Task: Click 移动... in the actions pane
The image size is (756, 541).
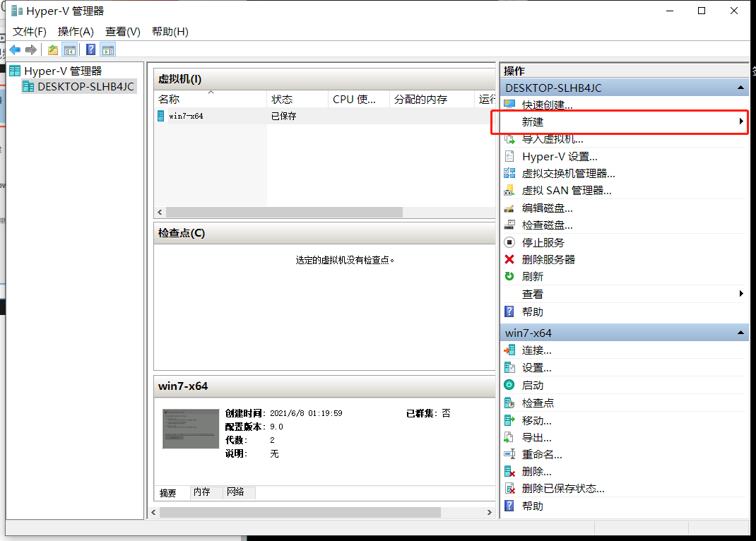Action: [537, 420]
